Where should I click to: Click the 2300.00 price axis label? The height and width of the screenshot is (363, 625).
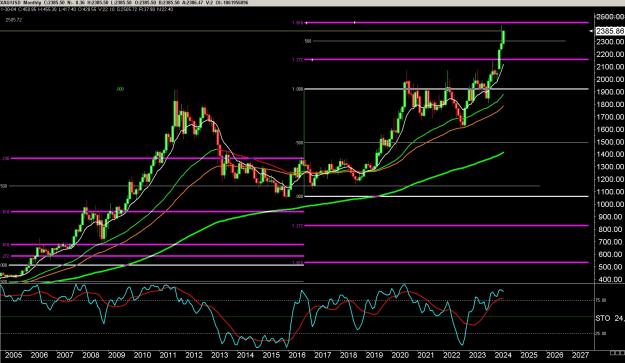tap(610, 42)
